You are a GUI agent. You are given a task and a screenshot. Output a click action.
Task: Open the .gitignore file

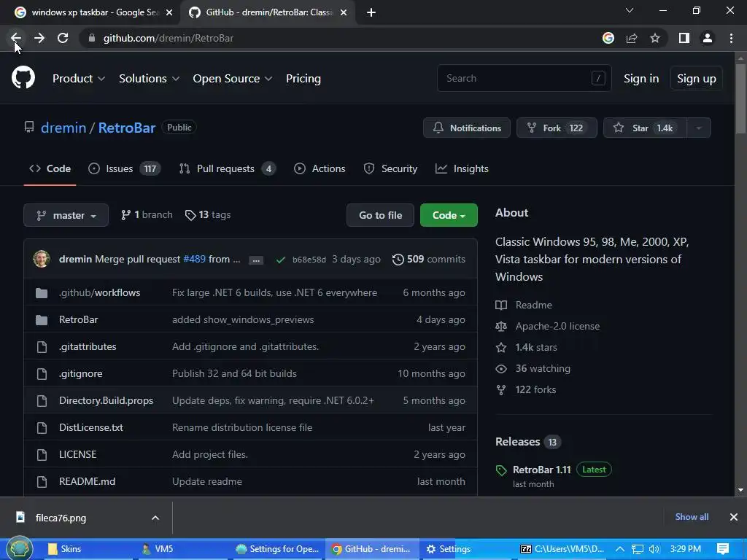(x=80, y=374)
